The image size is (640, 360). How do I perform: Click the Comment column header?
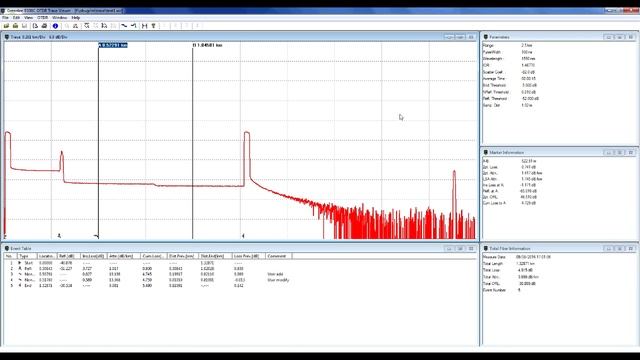[278, 256]
